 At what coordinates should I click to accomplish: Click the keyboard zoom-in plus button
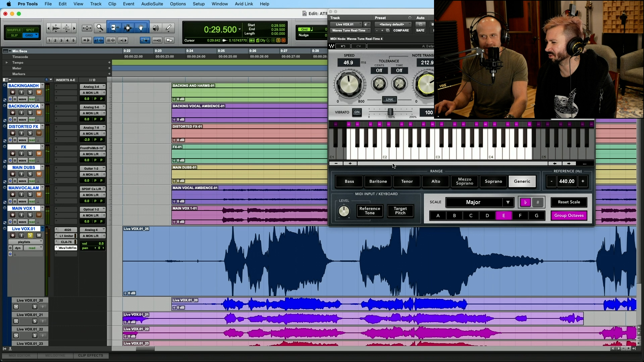350,164
